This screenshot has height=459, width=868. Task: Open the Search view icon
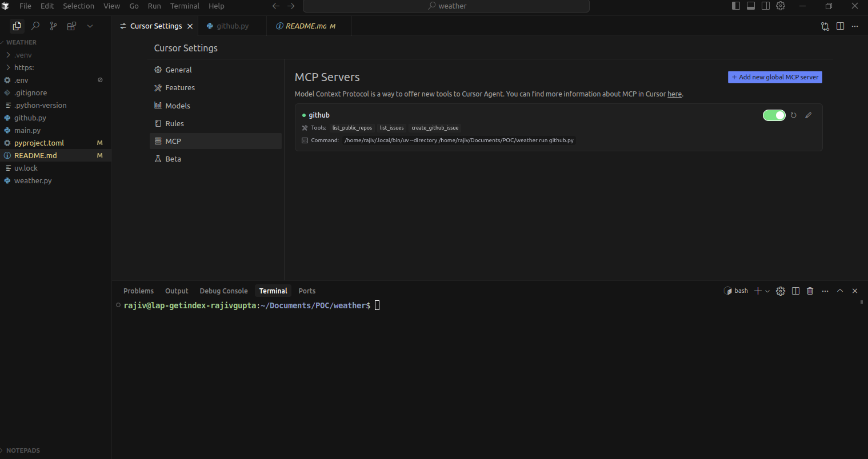35,26
